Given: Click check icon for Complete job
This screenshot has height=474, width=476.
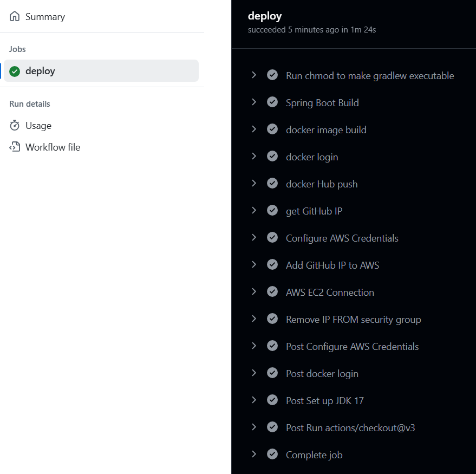Looking at the screenshot, I should click(272, 454).
